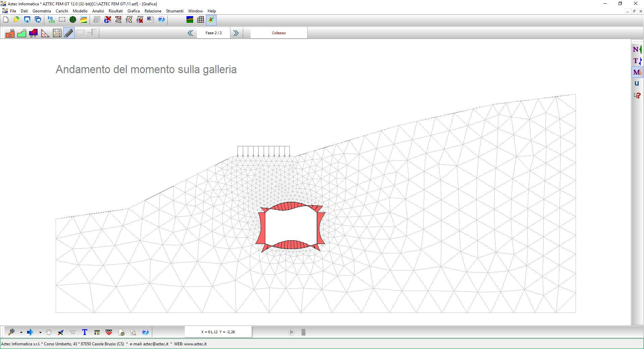Open the zoom tool dropdown arrow

point(21,333)
